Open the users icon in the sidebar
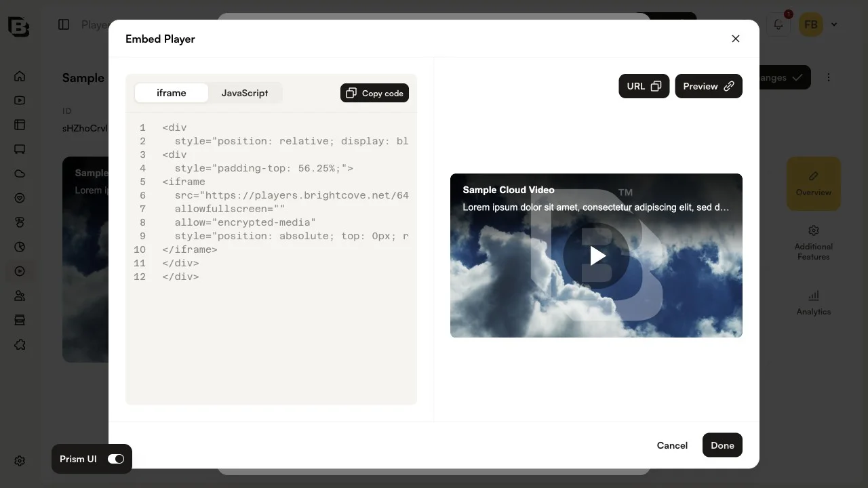868x488 pixels. (x=20, y=296)
